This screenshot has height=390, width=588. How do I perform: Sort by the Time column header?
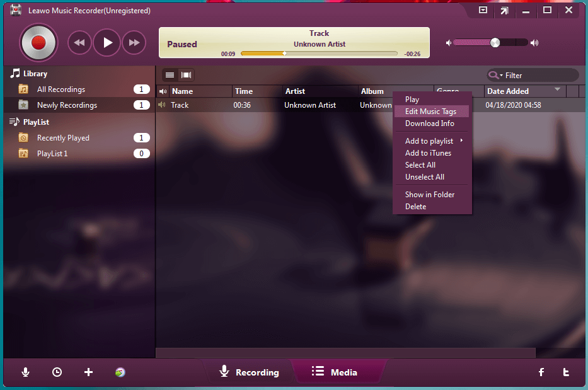coord(257,91)
